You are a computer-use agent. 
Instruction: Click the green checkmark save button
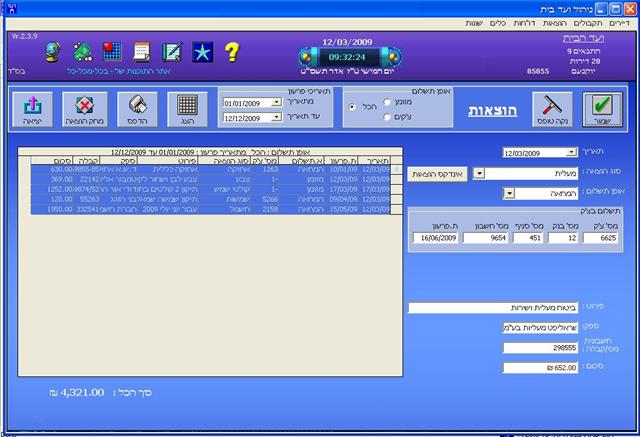coord(602,110)
